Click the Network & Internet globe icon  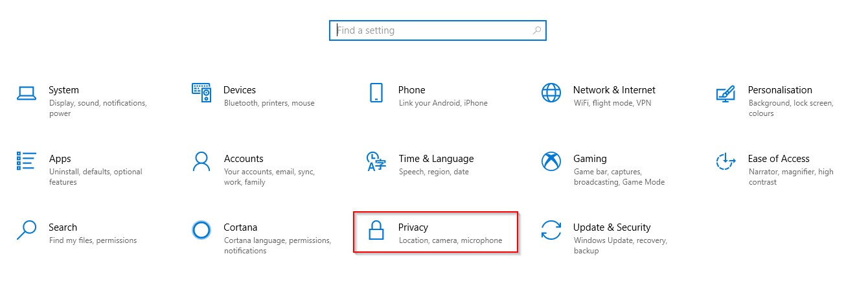pos(551,93)
